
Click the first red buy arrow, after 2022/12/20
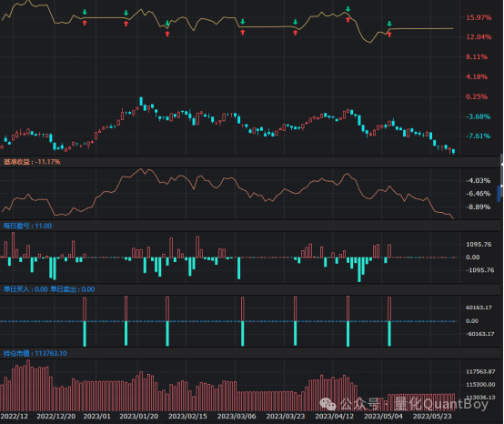(x=85, y=23)
